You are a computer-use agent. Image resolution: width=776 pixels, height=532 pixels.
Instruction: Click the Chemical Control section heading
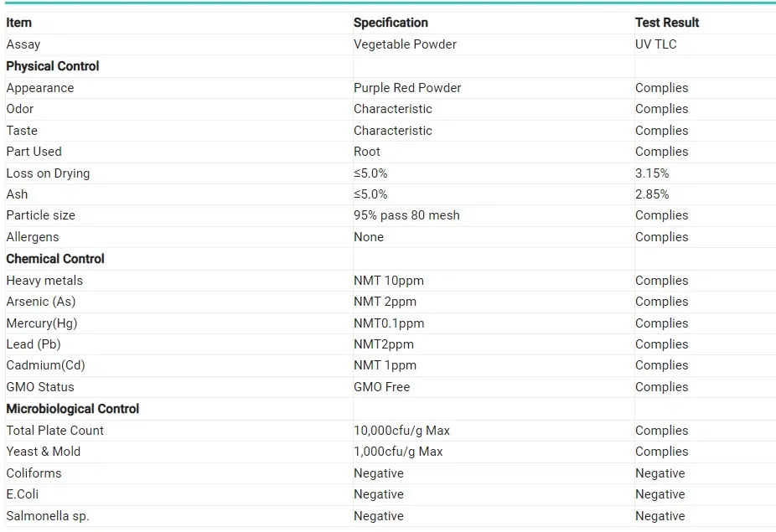(x=55, y=259)
